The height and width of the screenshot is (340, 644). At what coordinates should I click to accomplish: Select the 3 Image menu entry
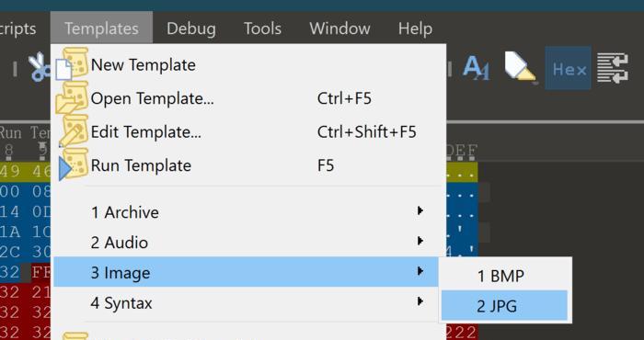[246, 271]
